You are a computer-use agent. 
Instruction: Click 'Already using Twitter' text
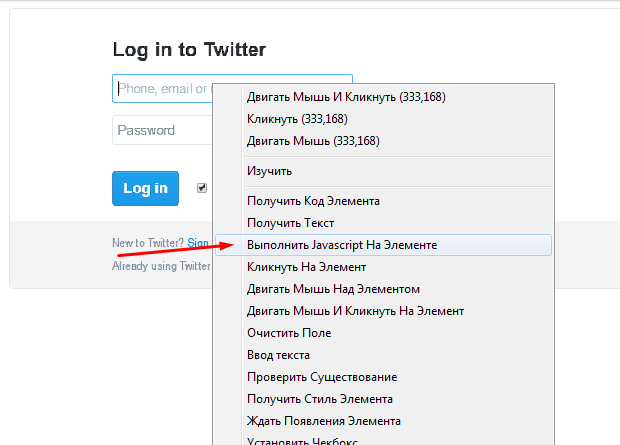coord(161,266)
